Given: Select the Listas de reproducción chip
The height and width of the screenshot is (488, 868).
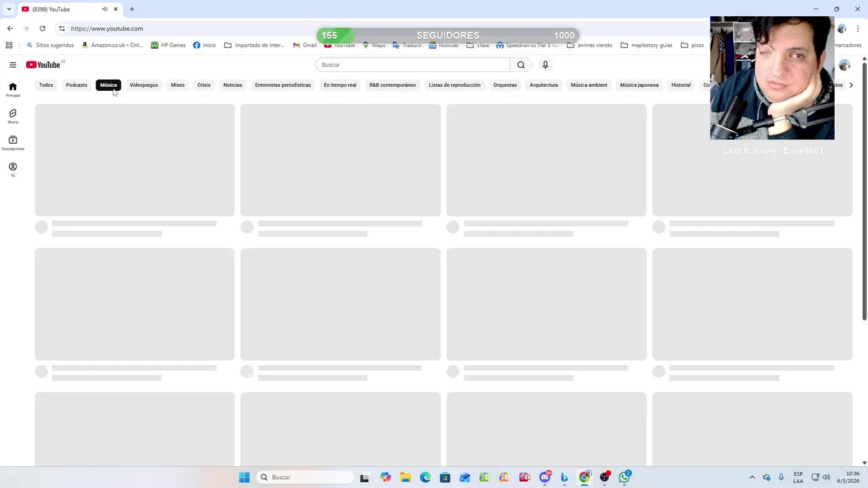Looking at the screenshot, I should [x=454, y=85].
